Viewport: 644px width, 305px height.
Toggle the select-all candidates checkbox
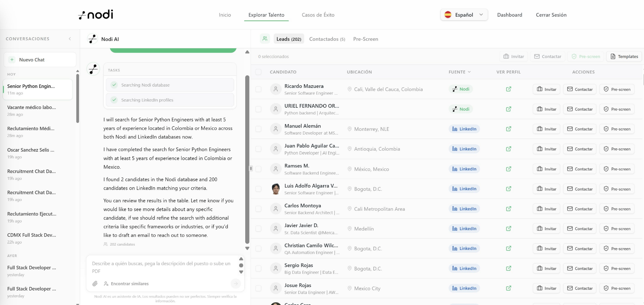pos(258,72)
